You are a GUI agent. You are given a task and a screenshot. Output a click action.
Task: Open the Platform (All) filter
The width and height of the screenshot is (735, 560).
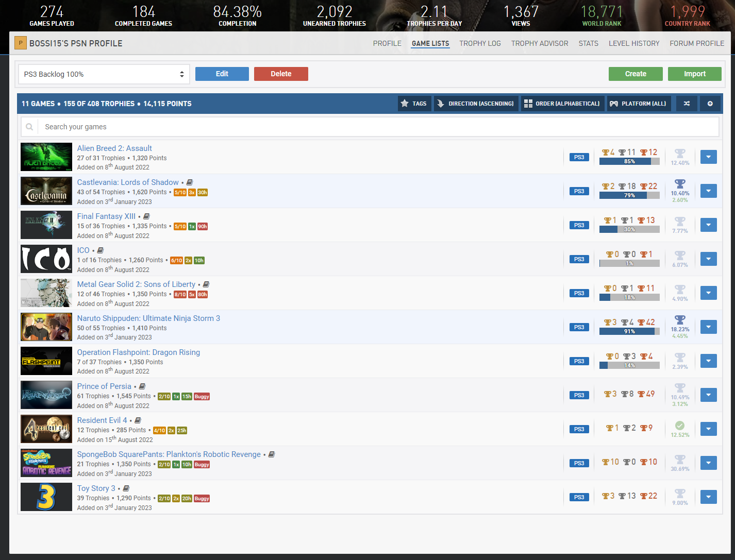pos(638,104)
